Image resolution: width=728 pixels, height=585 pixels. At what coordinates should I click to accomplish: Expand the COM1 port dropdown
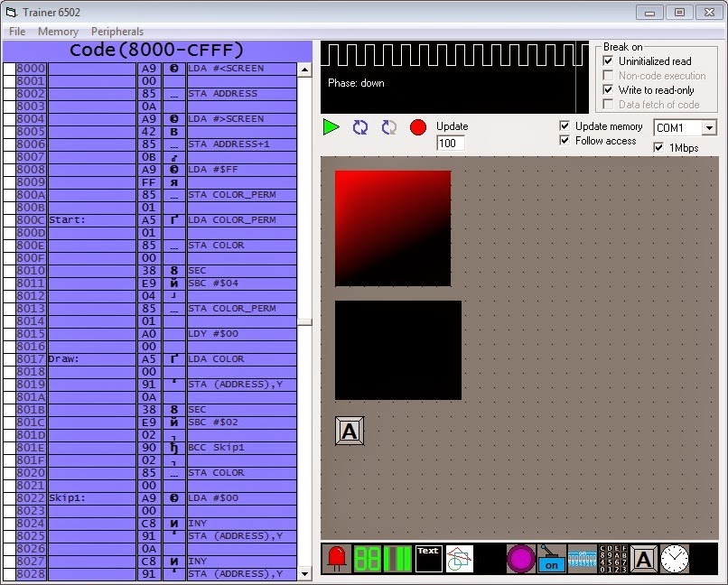709,127
